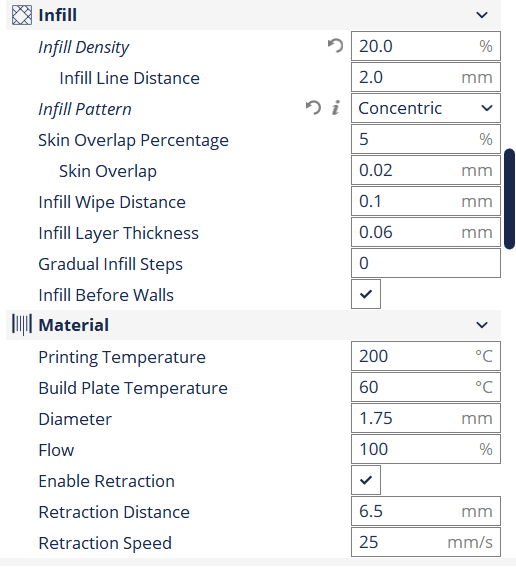Click the Infill Density label
Screen dimensions: 516x568
point(84,47)
